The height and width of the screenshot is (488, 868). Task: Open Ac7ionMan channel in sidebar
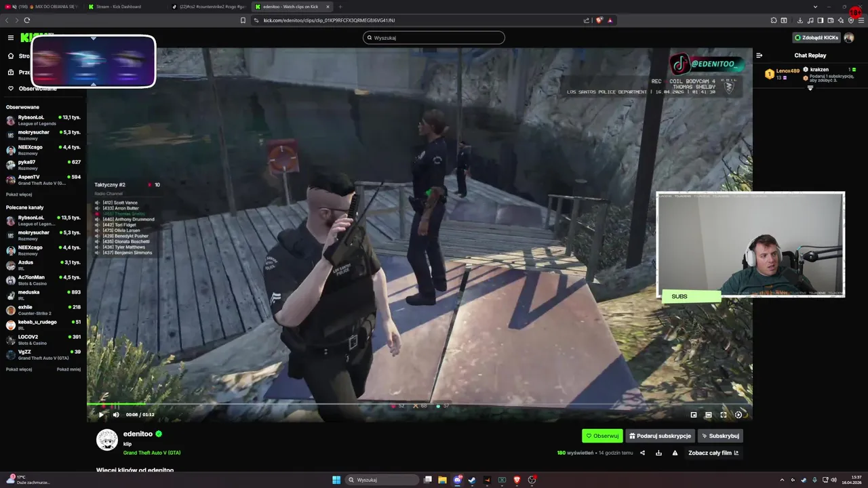pos(43,281)
